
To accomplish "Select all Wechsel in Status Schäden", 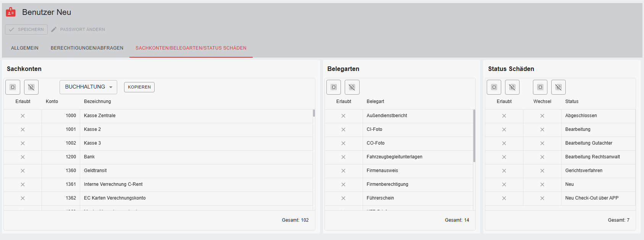I will click(540, 87).
